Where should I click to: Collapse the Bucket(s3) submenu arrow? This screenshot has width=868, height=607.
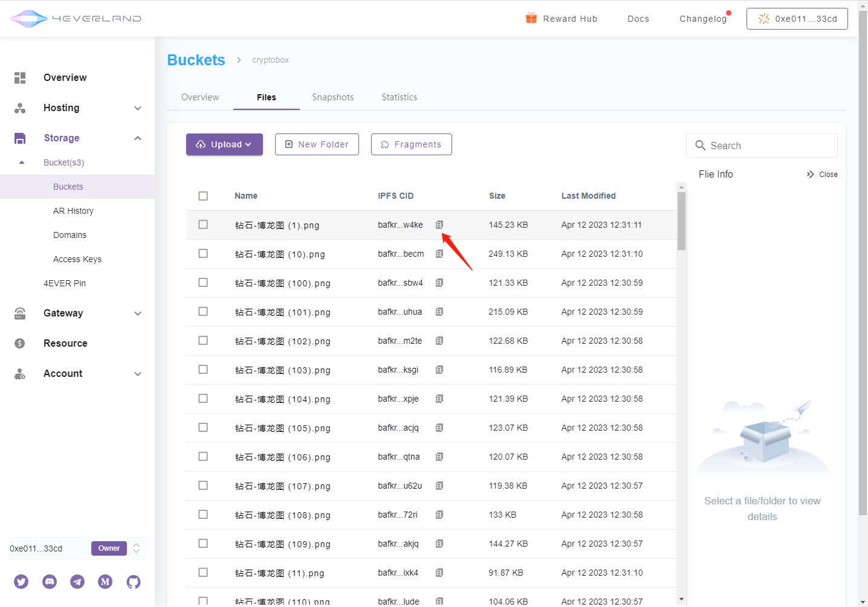pyautogui.click(x=22, y=162)
